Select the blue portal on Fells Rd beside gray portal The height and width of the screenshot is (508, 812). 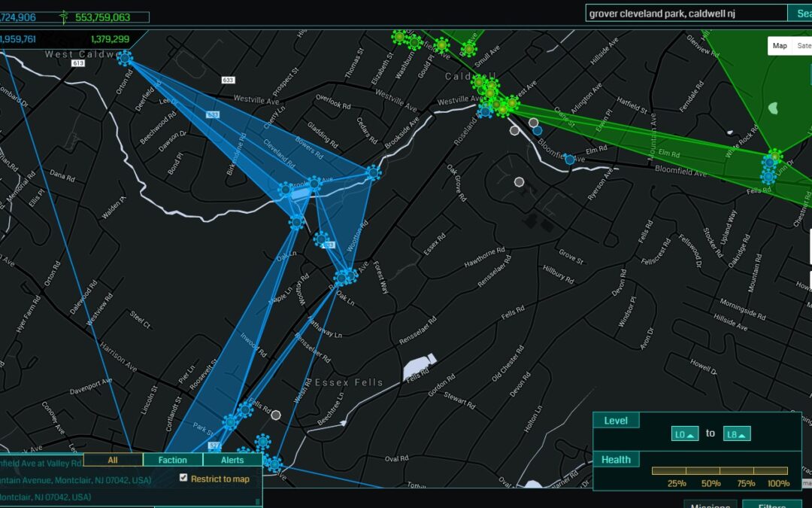coord(245,410)
